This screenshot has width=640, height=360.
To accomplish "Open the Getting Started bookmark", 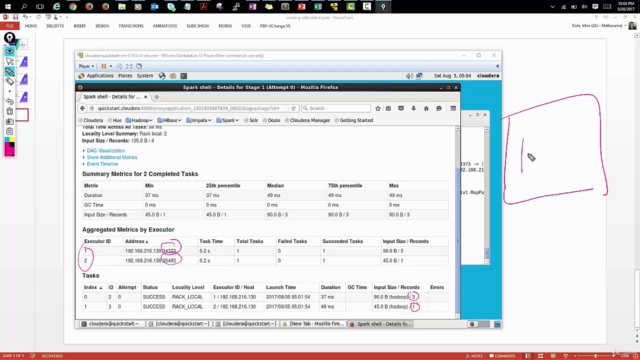I will (x=353, y=120).
